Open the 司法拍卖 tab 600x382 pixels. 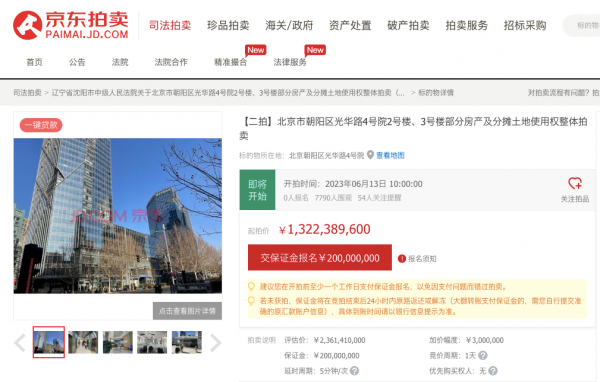tap(170, 26)
